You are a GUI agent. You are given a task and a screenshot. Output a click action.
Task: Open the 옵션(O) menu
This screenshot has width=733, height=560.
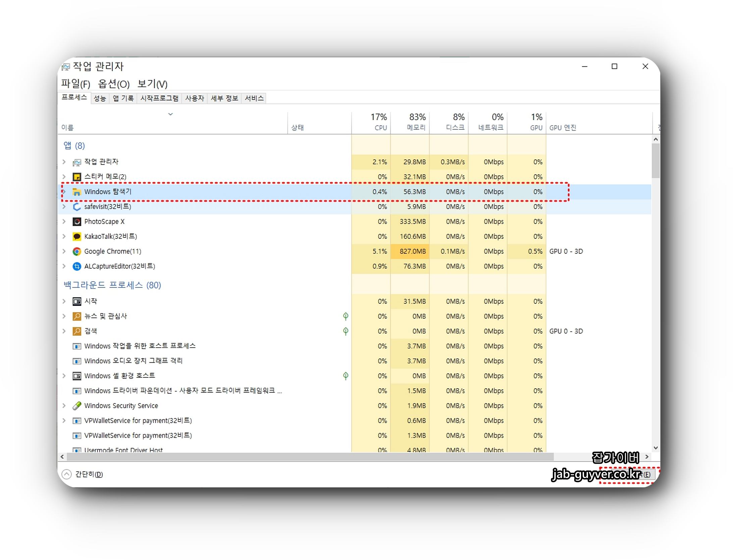(113, 84)
